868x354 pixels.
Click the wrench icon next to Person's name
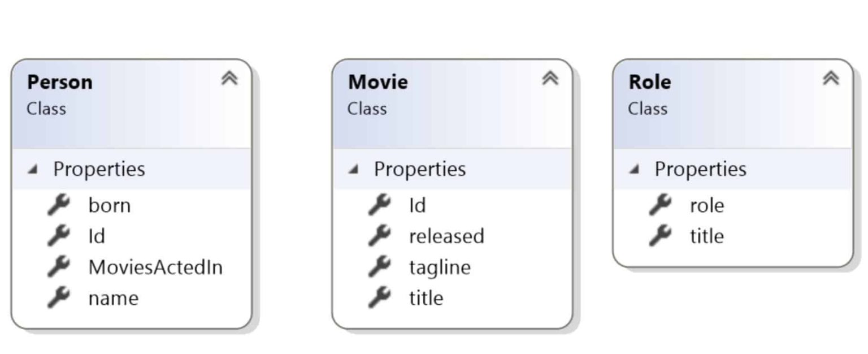coord(59,297)
